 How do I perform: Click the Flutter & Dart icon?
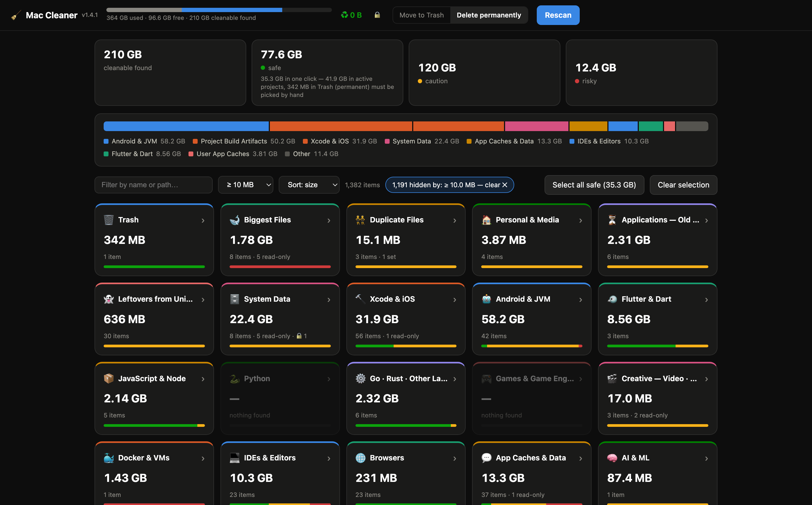(x=612, y=299)
